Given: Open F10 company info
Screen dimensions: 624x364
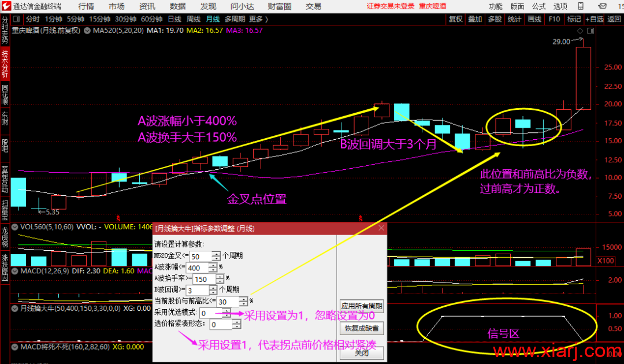Looking at the screenshot, I should [x=554, y=19].
